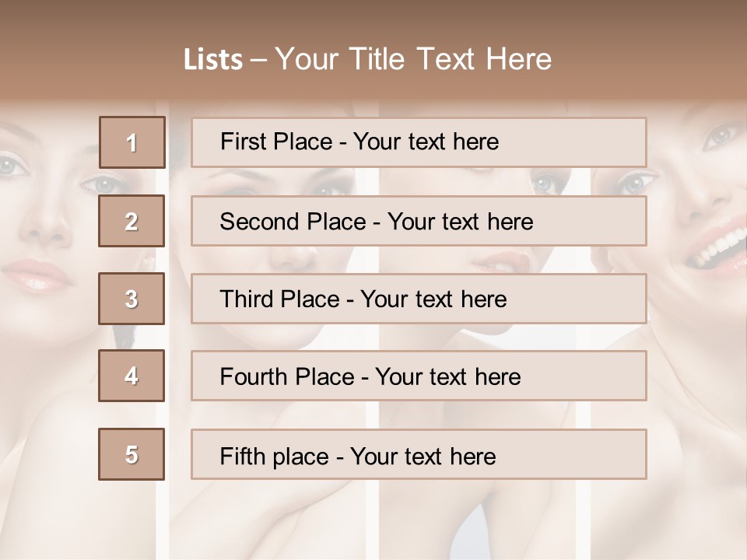This screenshot has height=560, width=747.
Task: Select the 'Your Title Text Here' heading text
Action: 413,59
